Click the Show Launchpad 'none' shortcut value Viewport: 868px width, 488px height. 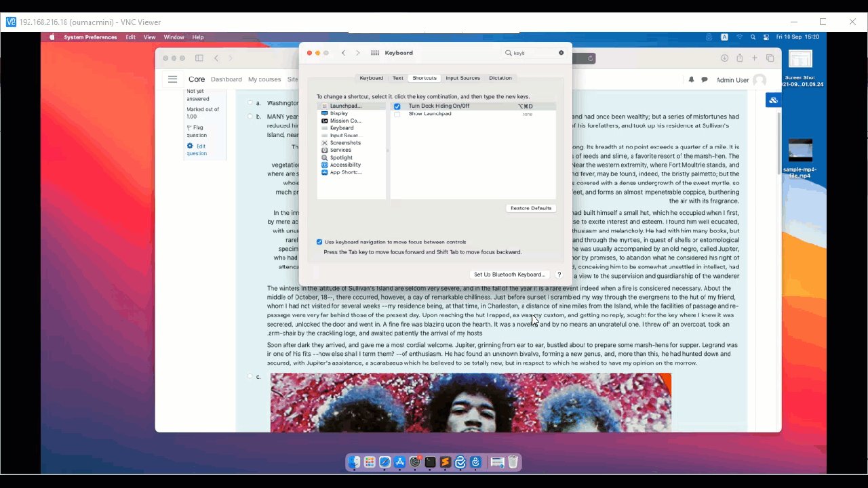point(528,114)
